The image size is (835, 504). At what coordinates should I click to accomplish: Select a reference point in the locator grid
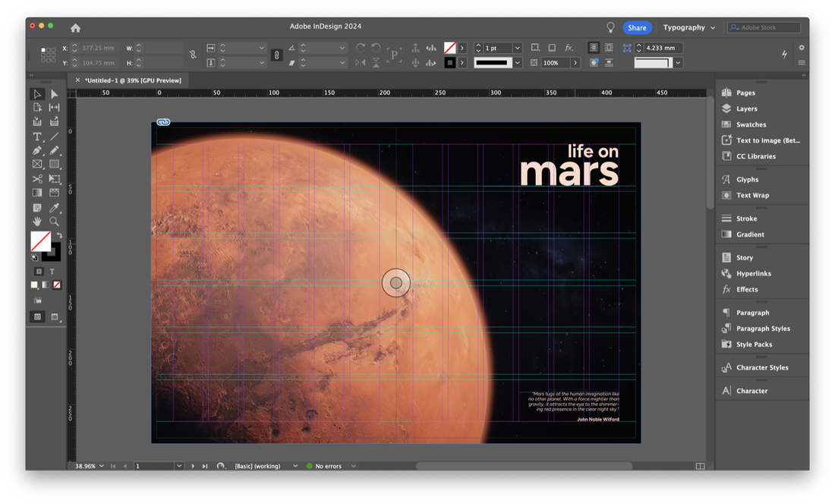coord(48,55)
